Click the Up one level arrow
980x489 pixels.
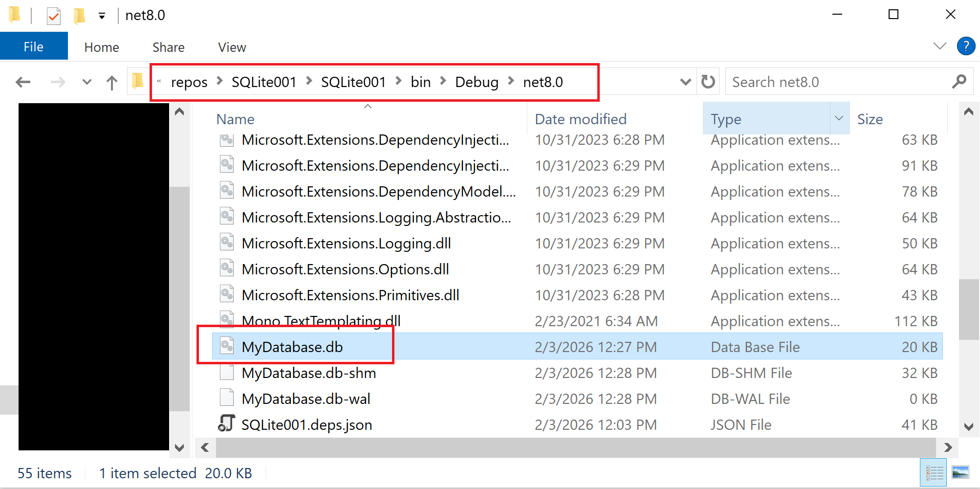(x=112, y=82)
